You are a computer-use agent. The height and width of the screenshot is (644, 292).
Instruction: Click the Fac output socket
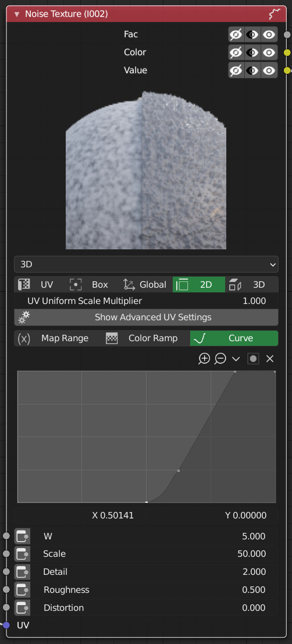(287, 35)
